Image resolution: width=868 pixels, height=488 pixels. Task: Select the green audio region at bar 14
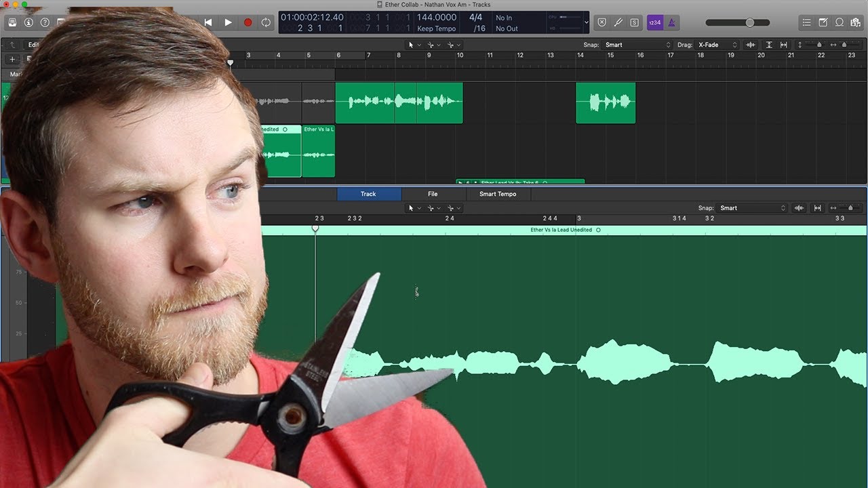(x=606, y=103)
